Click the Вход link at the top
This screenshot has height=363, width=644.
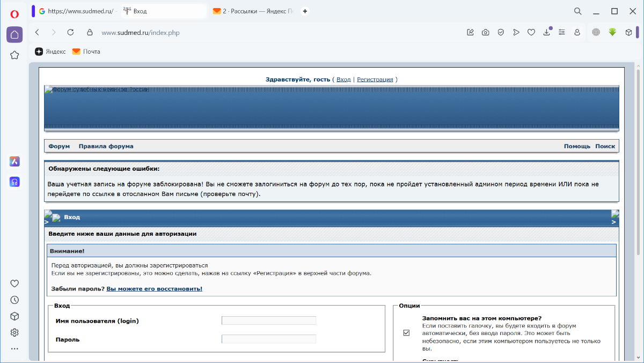(343, 79)
